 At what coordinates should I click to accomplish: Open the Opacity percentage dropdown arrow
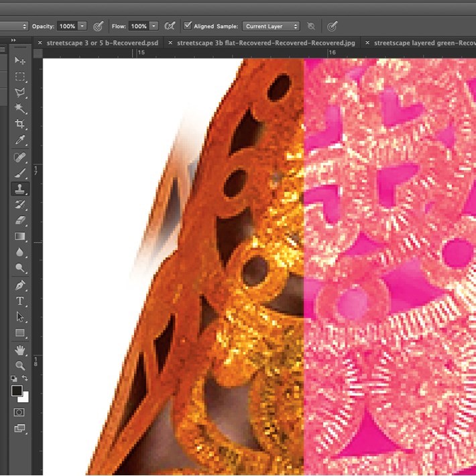click(82, 26)
